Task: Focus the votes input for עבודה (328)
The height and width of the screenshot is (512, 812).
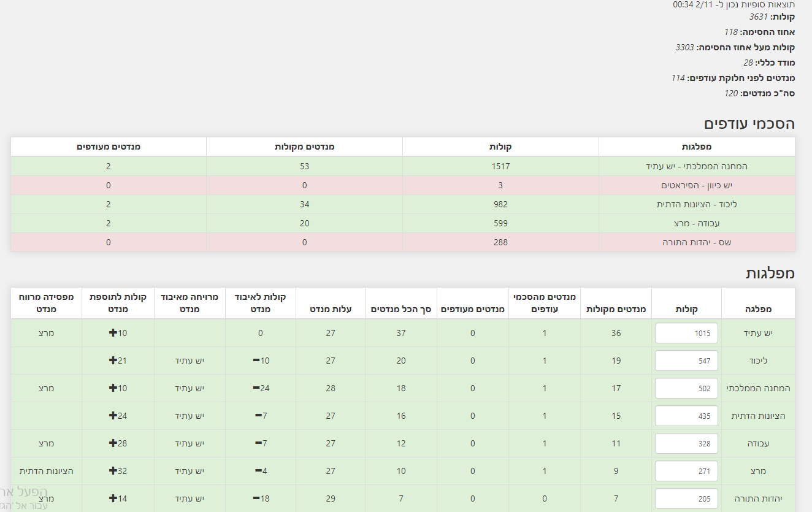Action: (x=686, y=443)
